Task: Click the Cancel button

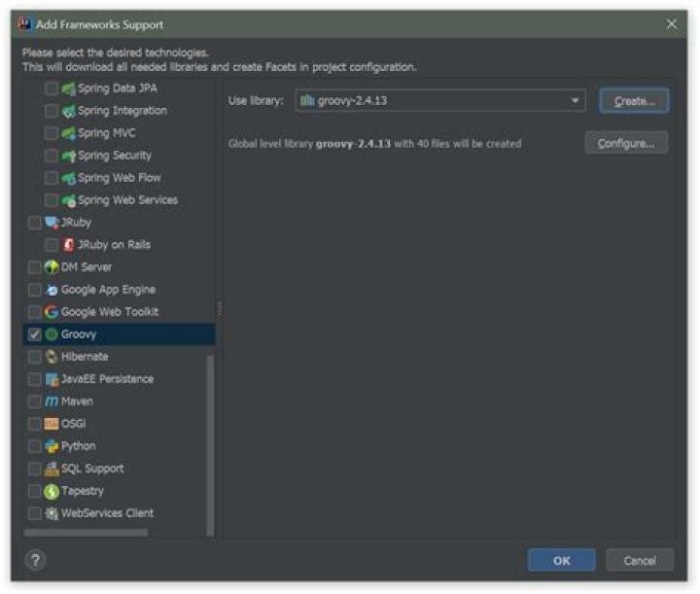Action: [x=640, y=561]
